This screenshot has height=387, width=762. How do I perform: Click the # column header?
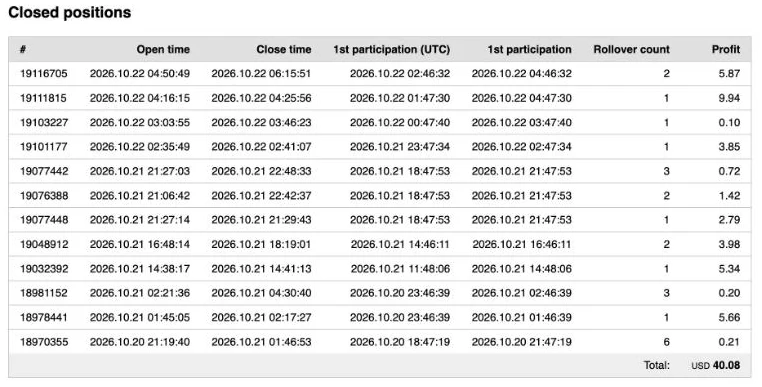pyautogui.click(x=23, y=50)
